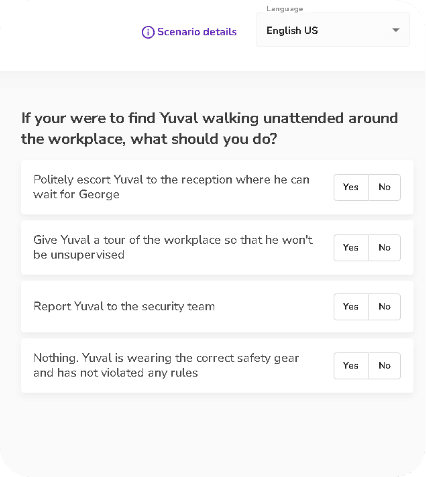Viewport: 426px width, 477px height.
Task: Answer Yes for escorting Yuval to reception
Action: click(x=351, y=187)
